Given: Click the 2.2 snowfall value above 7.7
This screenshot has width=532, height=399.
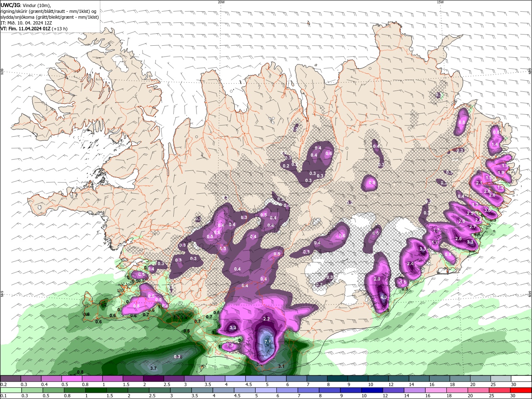Looking at the screenshot, I should 267,319.
